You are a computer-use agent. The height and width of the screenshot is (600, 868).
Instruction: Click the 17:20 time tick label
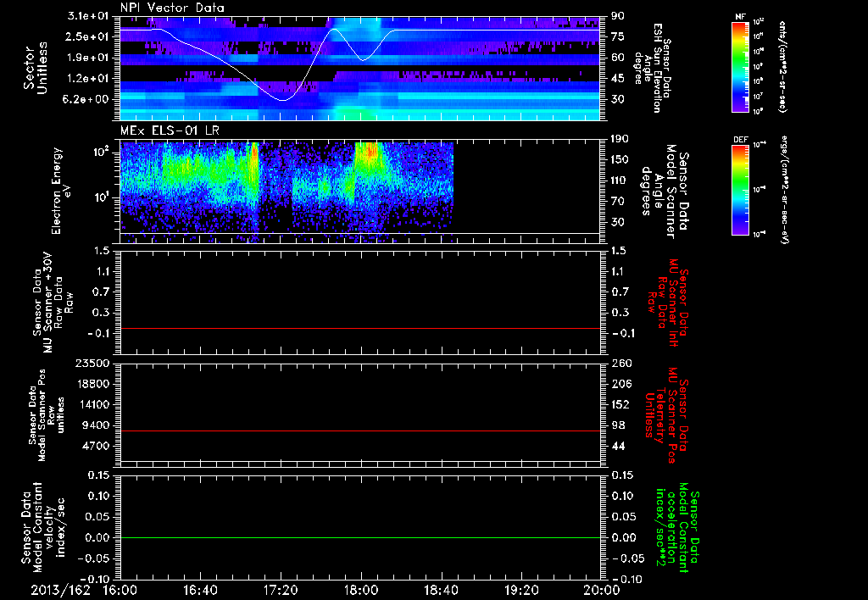281,590
